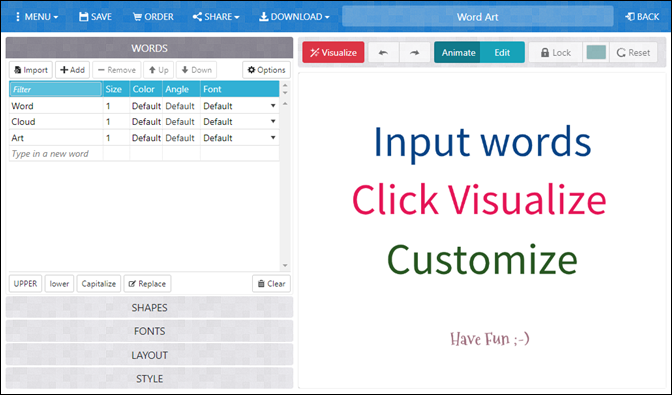The height and width of the screenshot is (395, 672).
Task: Remove the selected word
Action: click(x=117, y=70)
